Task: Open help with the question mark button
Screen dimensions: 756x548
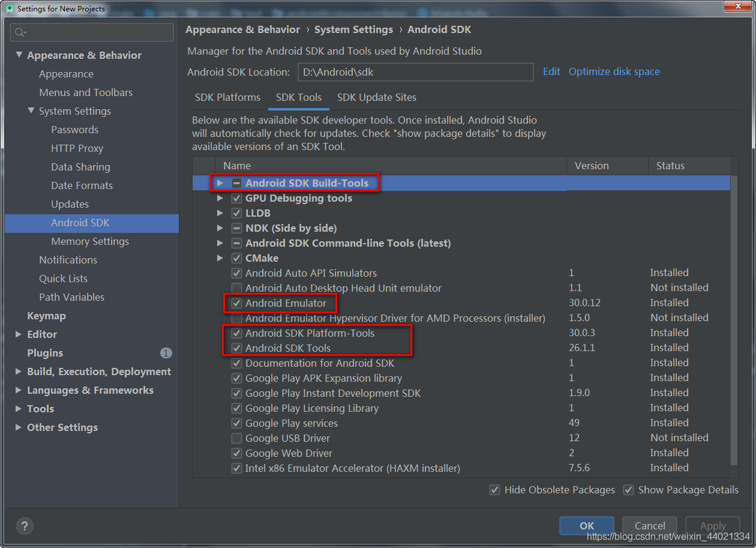Action: pyautogui.click(x=25, y=526)
